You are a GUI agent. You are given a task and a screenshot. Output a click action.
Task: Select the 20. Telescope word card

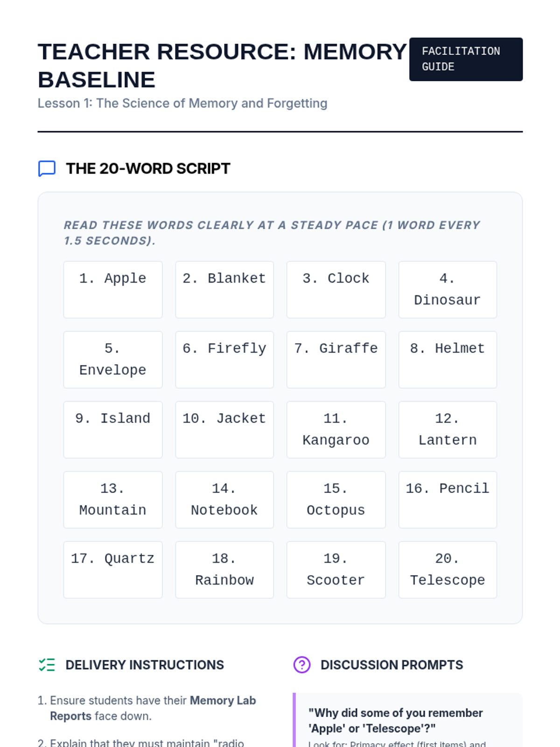[x=448, y=570]
